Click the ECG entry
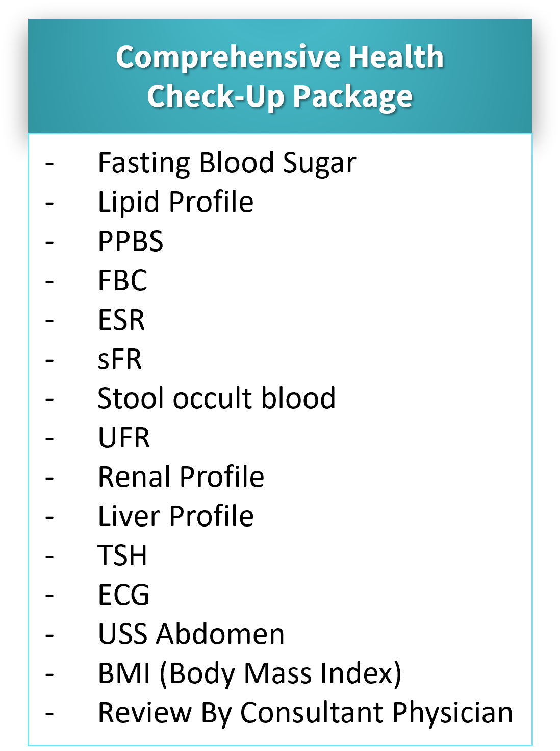This screenshot has height=751, width=560. 124,595
